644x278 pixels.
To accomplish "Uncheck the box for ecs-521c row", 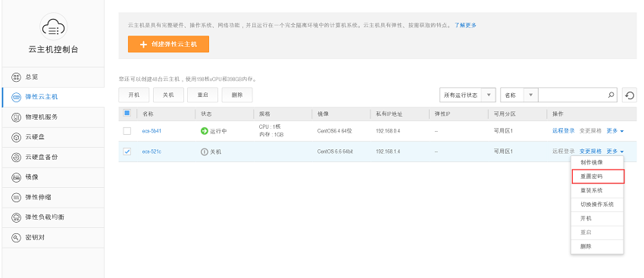I will (127, 151).
